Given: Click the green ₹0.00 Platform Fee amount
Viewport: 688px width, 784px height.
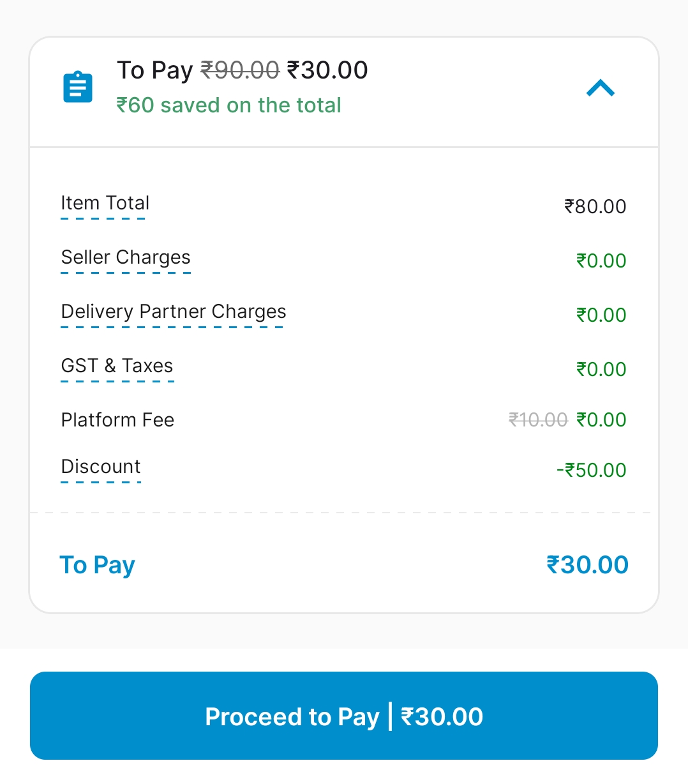Looking at the screenshot, I should pos(601,420).
